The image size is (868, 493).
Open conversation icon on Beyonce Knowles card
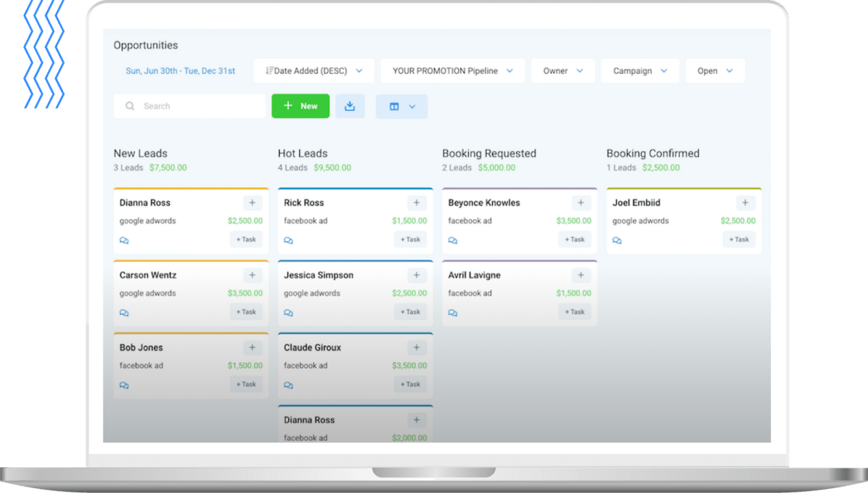452,240
